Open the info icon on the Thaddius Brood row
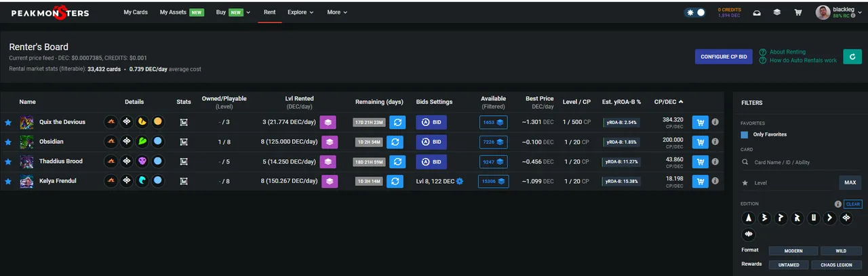 715,161
